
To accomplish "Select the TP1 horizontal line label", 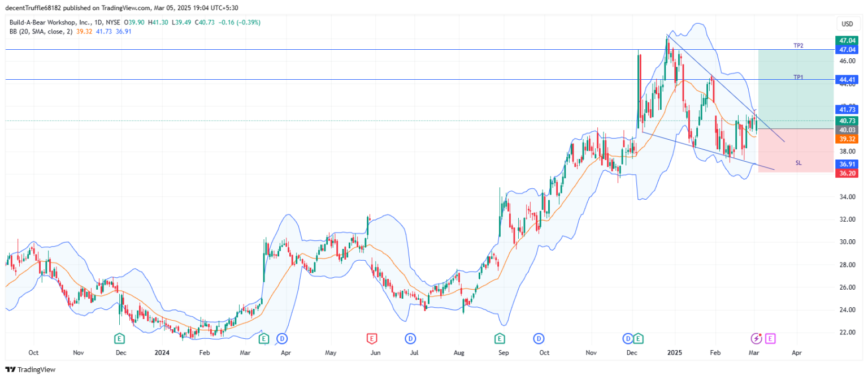I will (798, 76).
